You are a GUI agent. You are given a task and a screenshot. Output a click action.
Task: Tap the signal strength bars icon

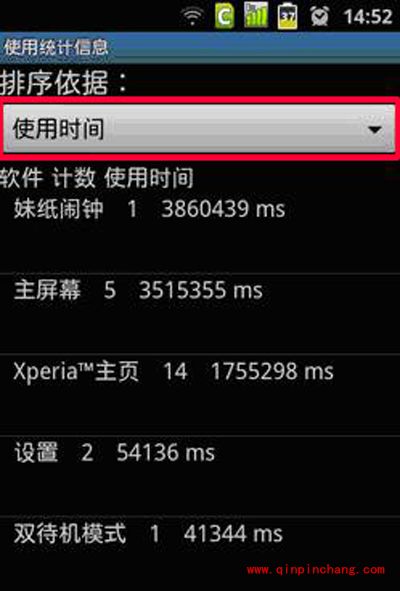(256, 15)
